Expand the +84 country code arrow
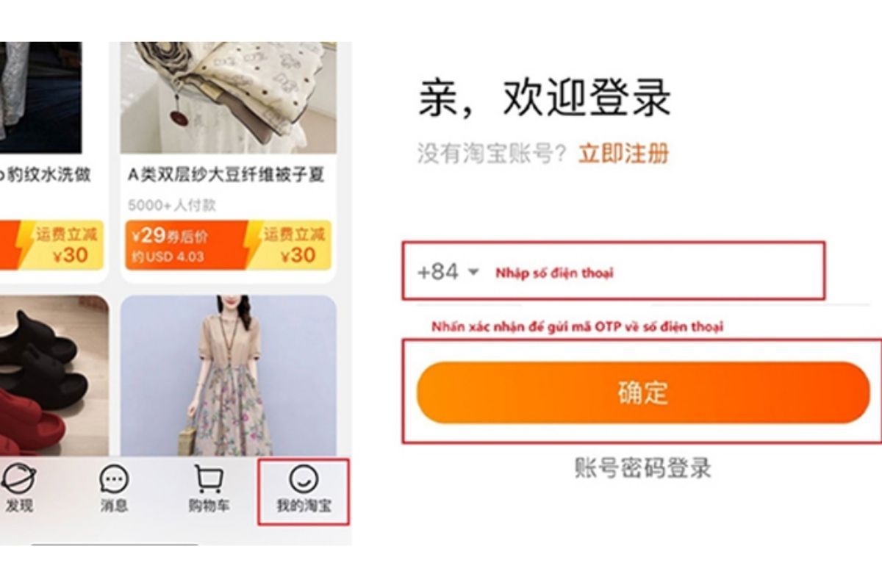882x588 pixels. click(x=473, y=272)
